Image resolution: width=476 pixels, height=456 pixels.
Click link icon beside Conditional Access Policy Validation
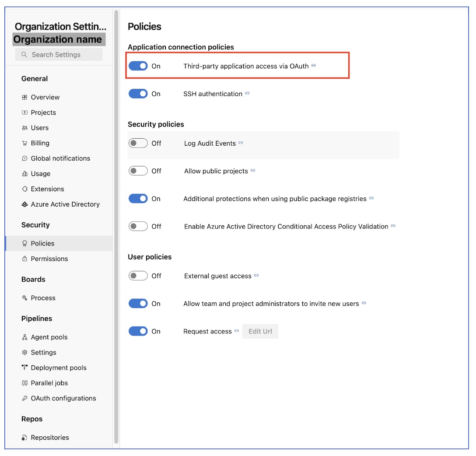pyautogui.click(x=393, y=226)
